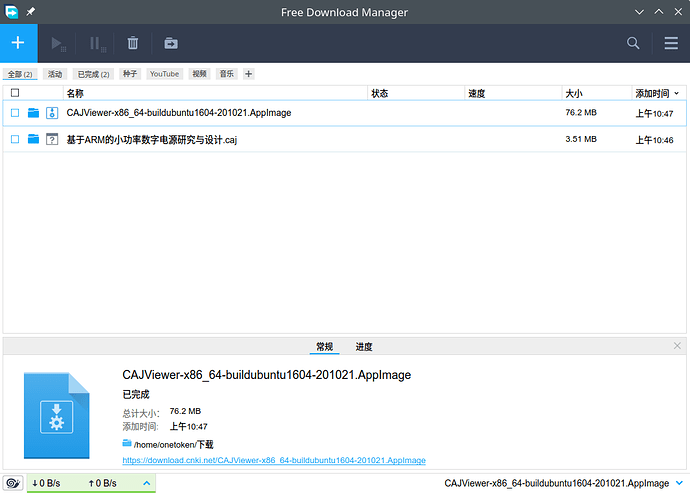Expand the speed panel with the up chevron
Viewport: 690px width, 493px height.
tap(147, 483)
